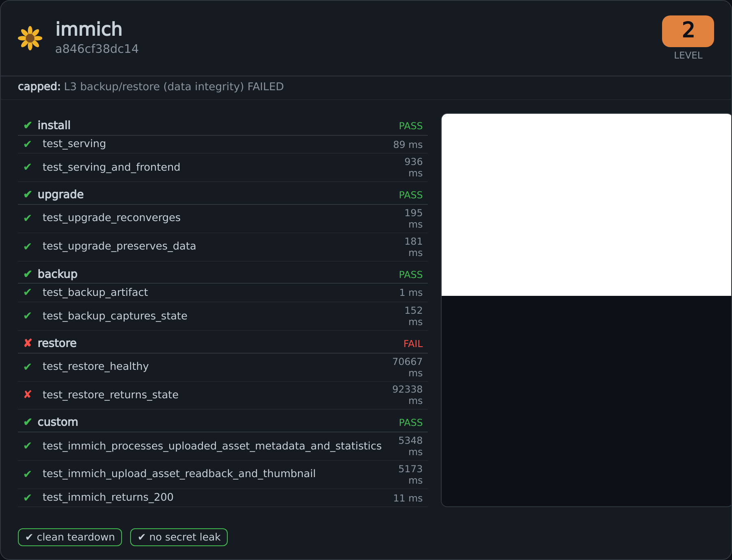Click the PASS status of the install section
Screen dimensions: 732x560
[411, 126]
